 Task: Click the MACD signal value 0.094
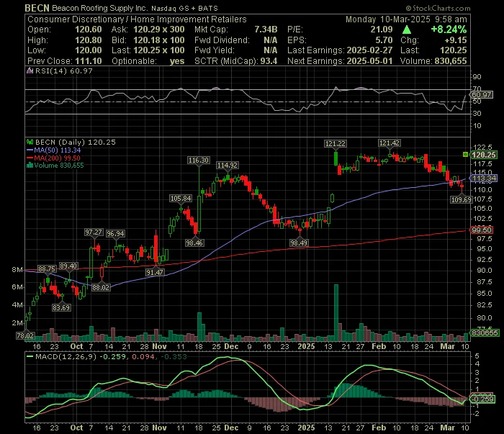pos(143,356)
